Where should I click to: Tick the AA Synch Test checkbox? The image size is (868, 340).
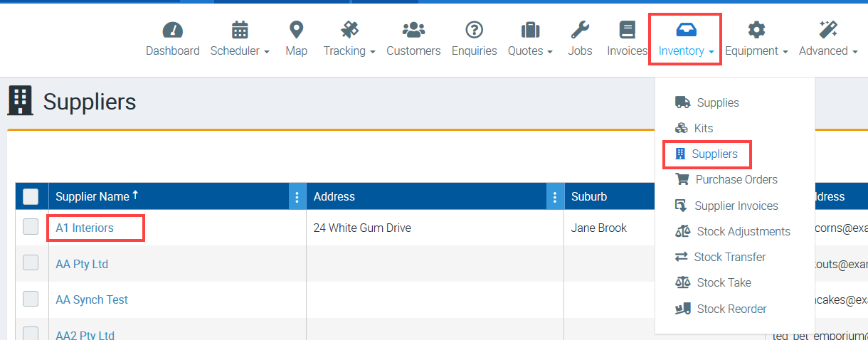pyautogui.click(x=31, y=299)
